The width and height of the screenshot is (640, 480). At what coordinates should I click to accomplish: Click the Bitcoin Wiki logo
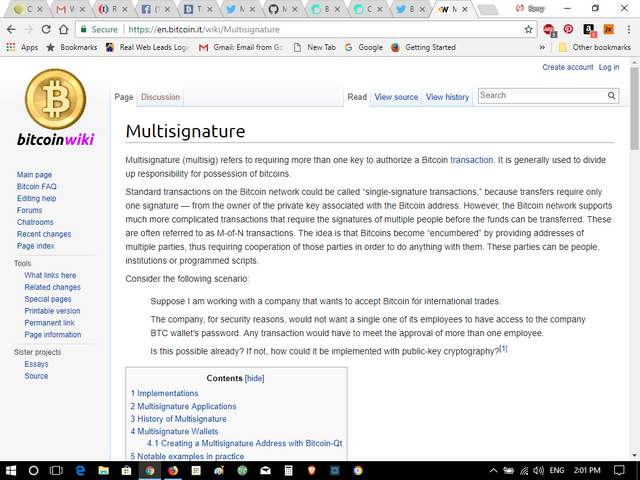[x=56, y=107]
